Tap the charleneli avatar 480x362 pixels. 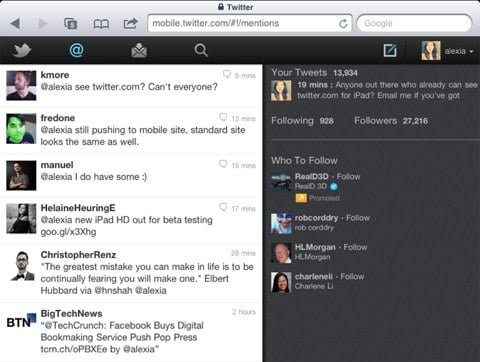click(x=281, y=282)
